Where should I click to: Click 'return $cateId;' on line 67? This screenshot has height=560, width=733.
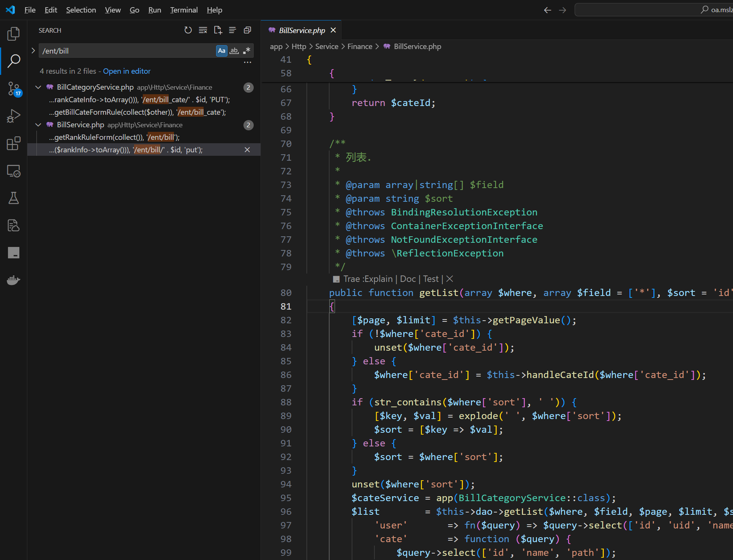coord(393,103)
